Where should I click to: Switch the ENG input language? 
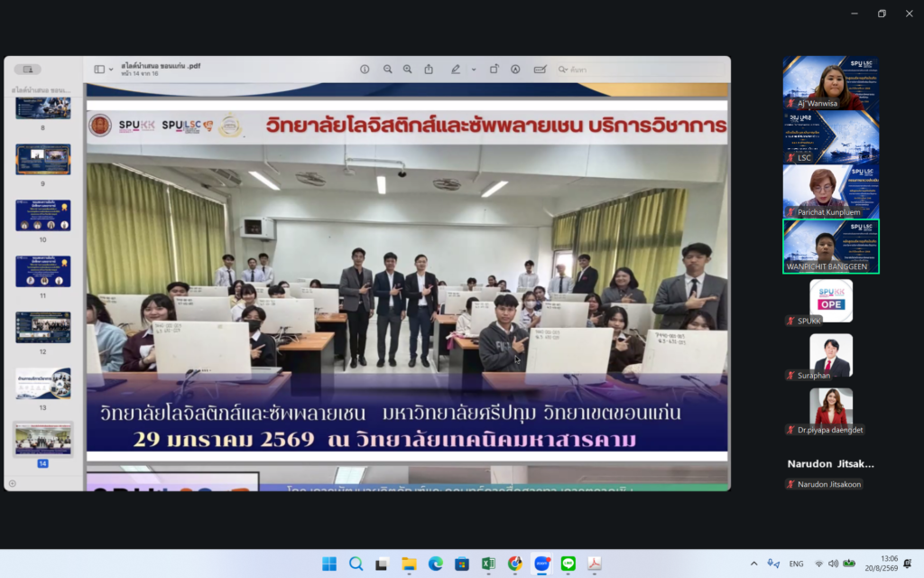tap(796, 564)
